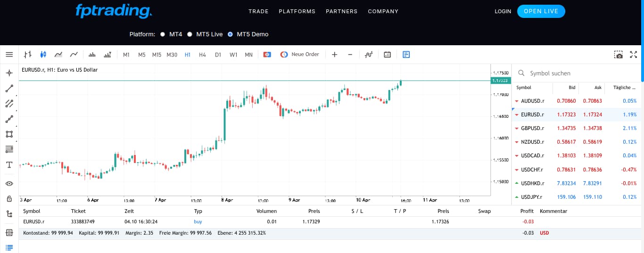
Task: Select the equidistant channel tool
Action: pos(9,104)
